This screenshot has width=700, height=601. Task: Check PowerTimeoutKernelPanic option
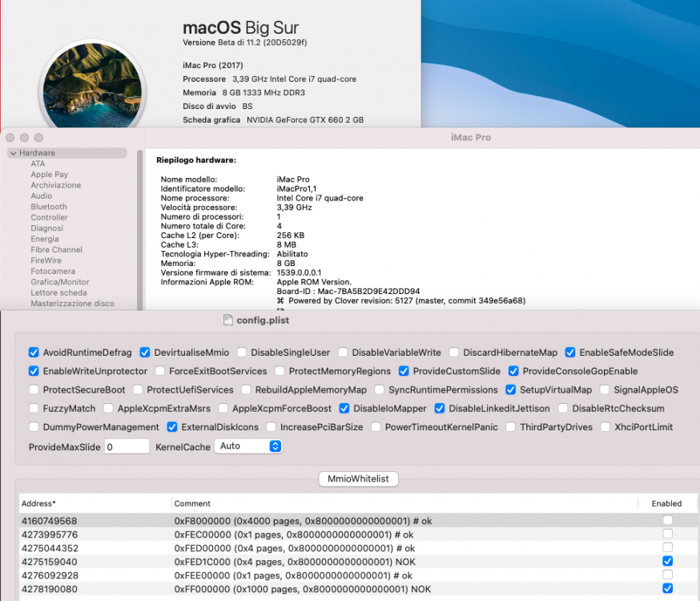tap(376, 427)
